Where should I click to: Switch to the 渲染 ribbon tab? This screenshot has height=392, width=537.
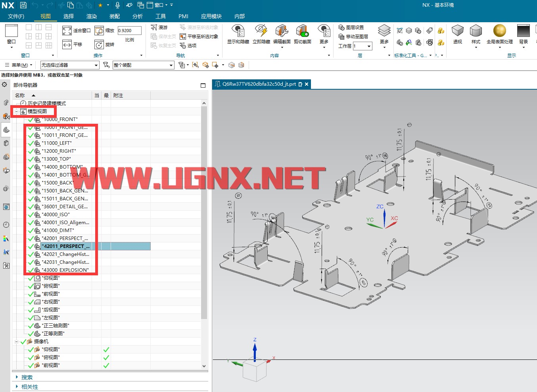[x=92, y=16]
